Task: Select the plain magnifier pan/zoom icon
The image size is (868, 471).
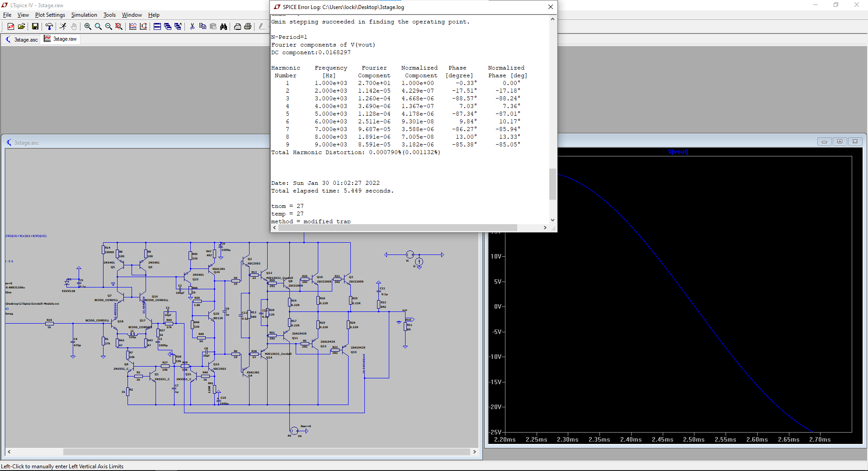Action: [x=98, y=27]
